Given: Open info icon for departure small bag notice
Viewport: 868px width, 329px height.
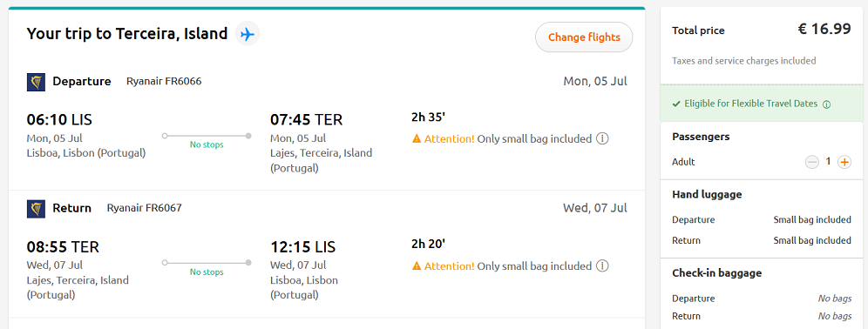Looking at the screenshot, I should pyautogui.click(x=602, y=138).
